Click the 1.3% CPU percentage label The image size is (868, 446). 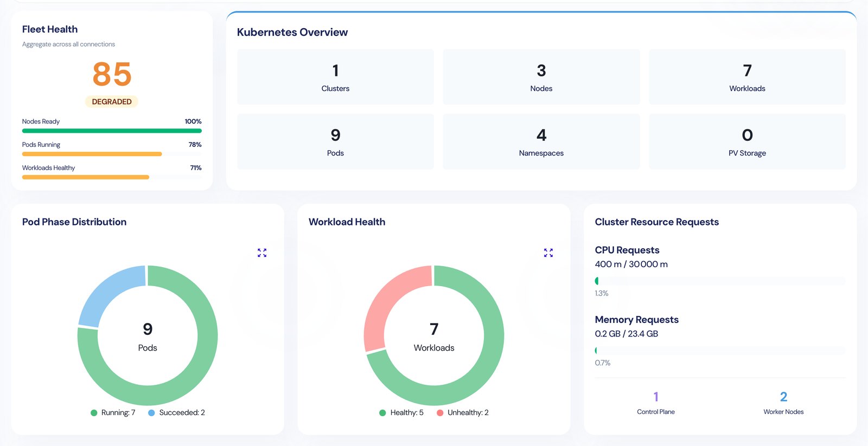click(x=602, y=293)
